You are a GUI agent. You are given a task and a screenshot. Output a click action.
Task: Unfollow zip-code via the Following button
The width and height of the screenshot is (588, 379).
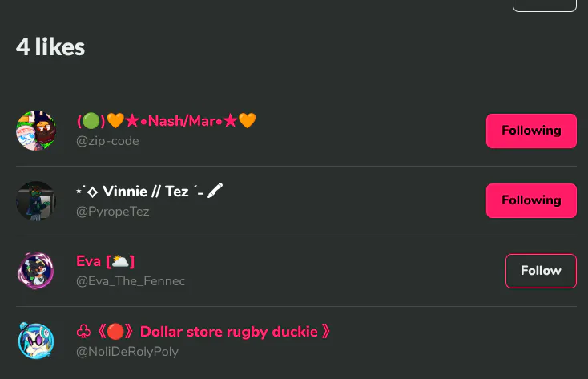[531, 131]
